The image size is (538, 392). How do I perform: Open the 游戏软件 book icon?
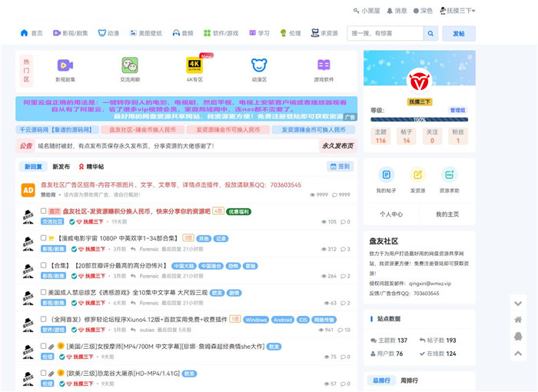[x=324, y=65]
